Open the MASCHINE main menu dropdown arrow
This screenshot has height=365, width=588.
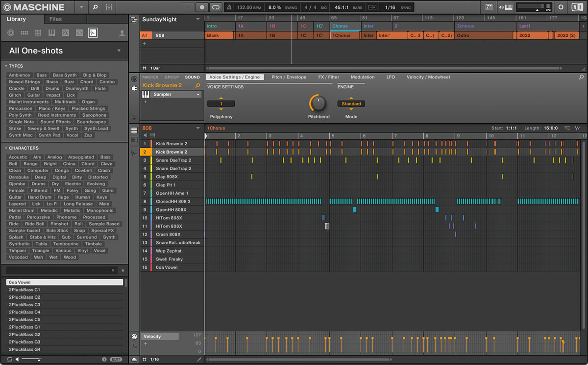click(80, 7)
